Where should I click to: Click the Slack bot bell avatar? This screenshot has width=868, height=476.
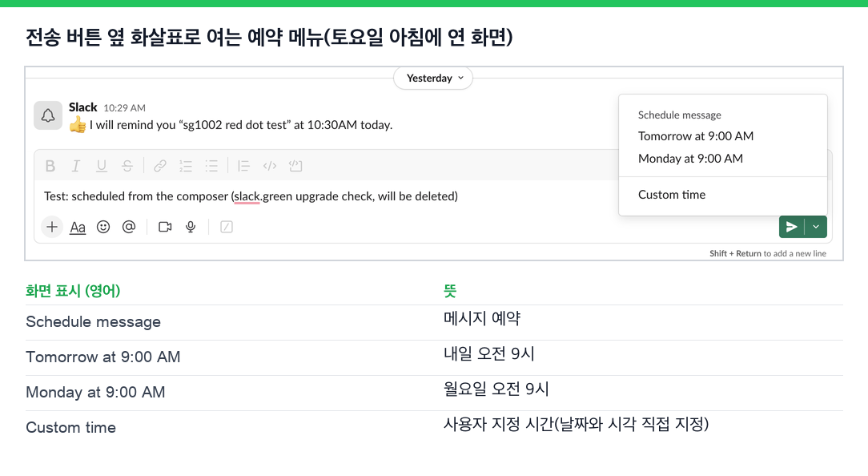click(x=48, y=115)
